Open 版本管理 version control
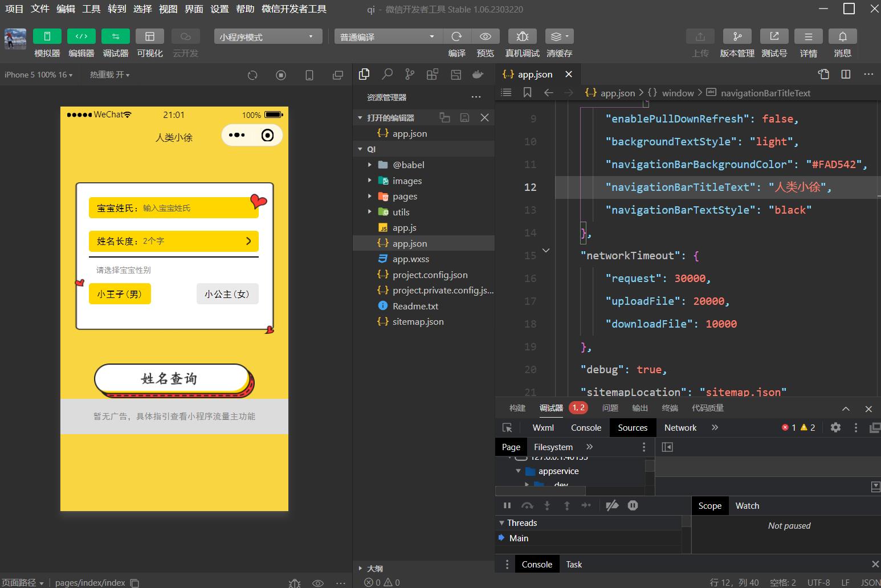Screen dimensions: 881x588 point(737,36)
